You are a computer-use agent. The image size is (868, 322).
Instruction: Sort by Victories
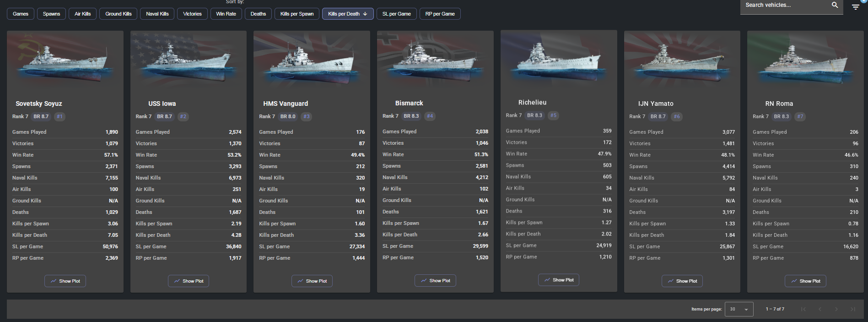click(192, 14)
